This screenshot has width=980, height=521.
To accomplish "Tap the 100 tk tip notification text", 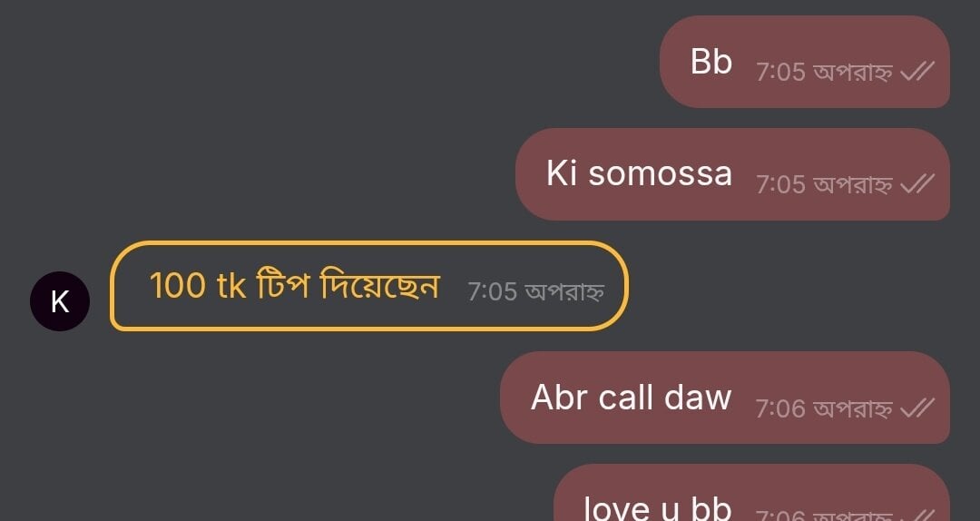I will click(x=295, y=286).
